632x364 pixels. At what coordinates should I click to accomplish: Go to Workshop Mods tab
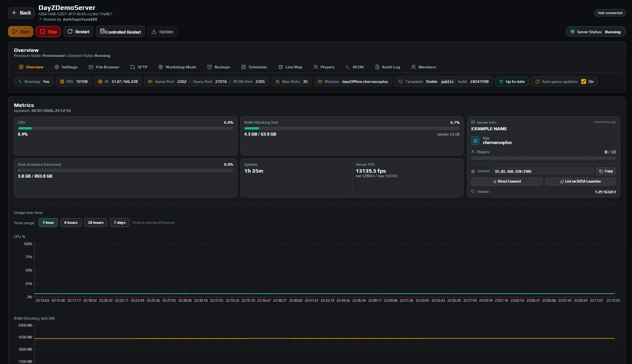177,67
